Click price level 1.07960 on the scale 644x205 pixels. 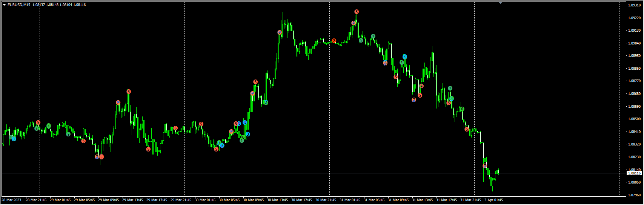[635, 195]
